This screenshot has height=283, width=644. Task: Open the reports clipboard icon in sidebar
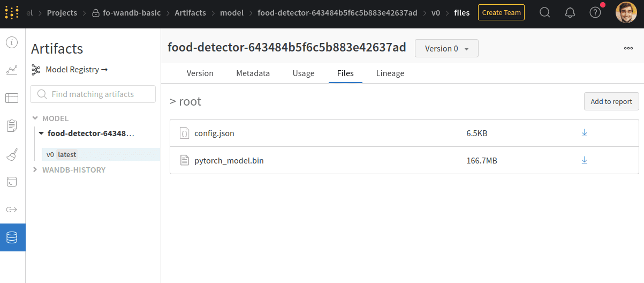(x=12, y=126)
